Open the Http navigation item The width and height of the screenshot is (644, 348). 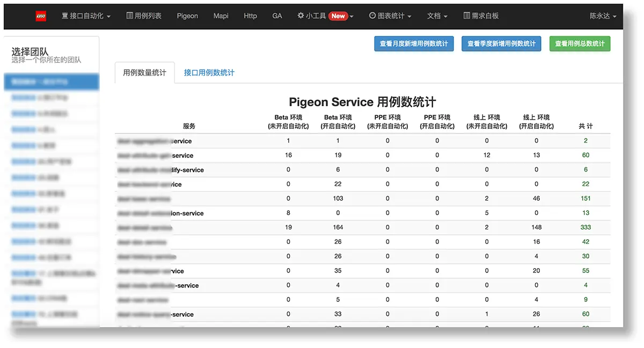[x=250, y=16]
